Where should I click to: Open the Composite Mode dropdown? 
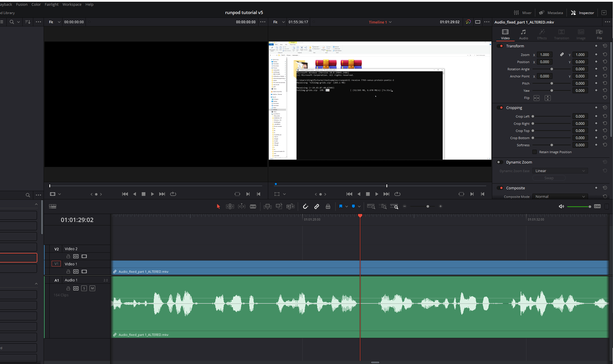560,197
